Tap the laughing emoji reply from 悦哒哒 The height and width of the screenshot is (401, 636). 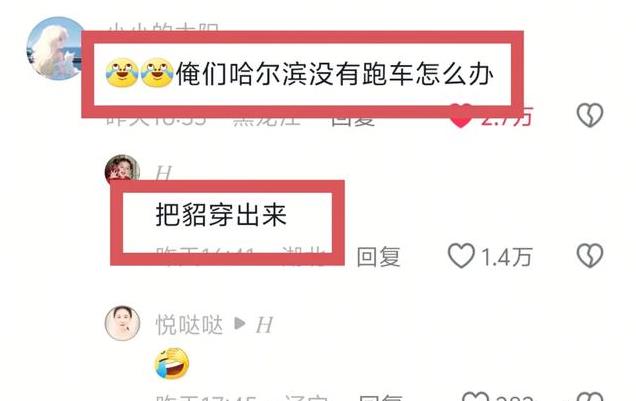point(172,363)
